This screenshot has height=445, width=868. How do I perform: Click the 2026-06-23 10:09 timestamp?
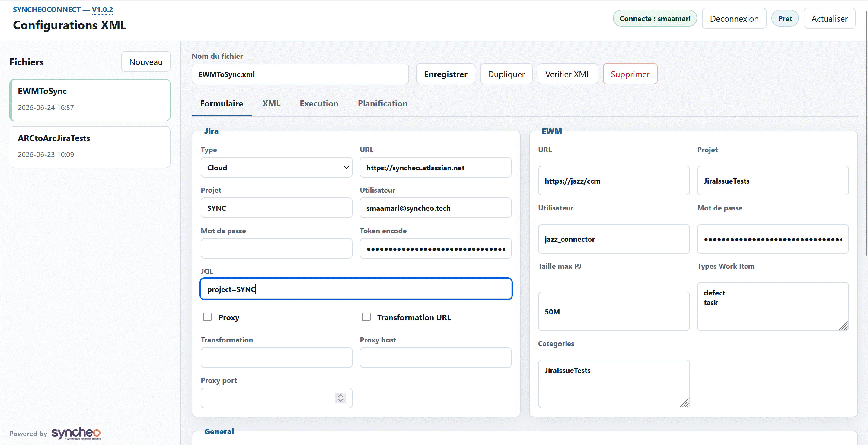tap(46, 154)
